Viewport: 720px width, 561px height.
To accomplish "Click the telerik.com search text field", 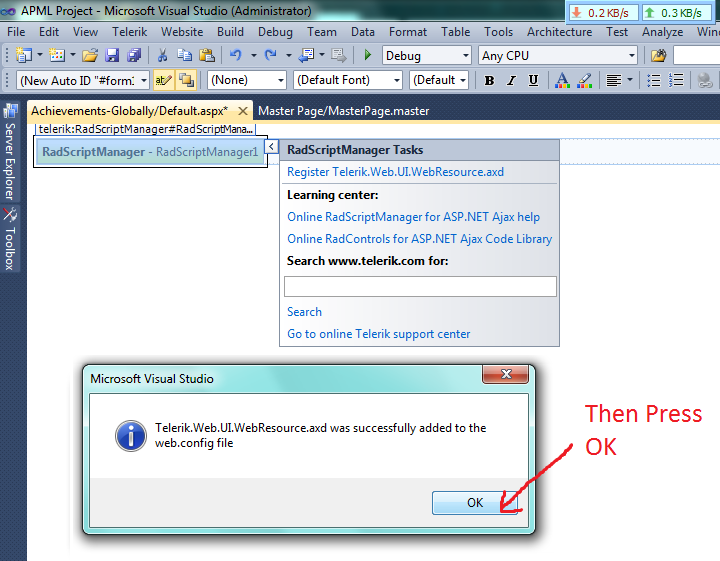I will [420, 286].
